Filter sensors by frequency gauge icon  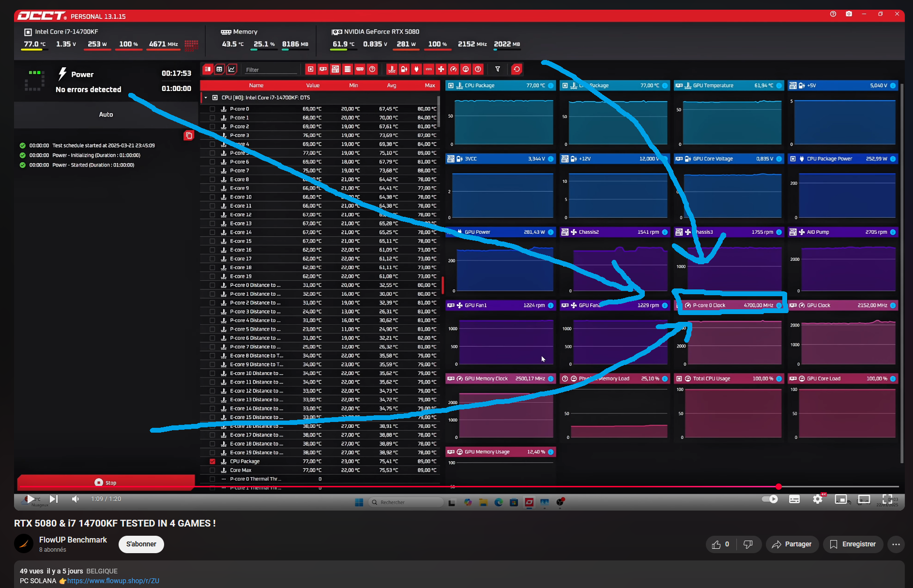[x=453, y=69]
